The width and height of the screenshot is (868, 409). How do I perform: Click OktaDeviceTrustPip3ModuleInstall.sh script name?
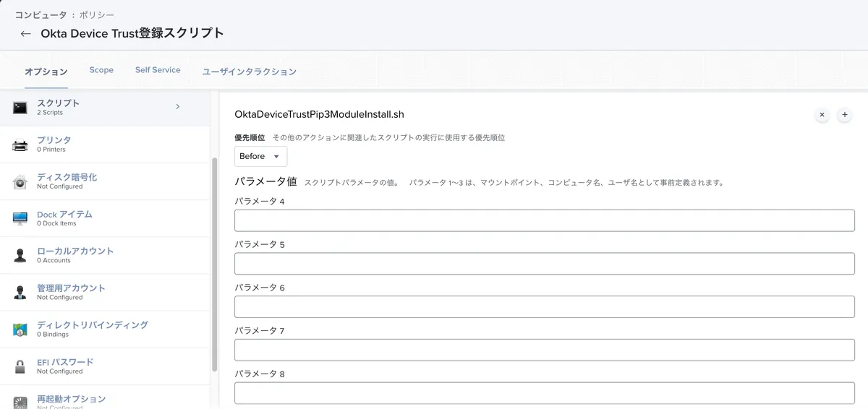(x=319, y=114)
